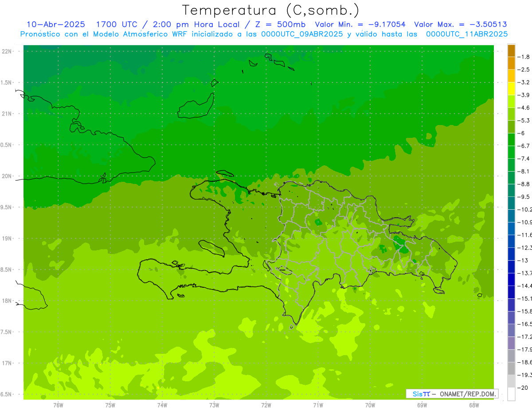Click the -16.5 colorbar label
Screen dimensions: 532x411
(x=525, y=324)
